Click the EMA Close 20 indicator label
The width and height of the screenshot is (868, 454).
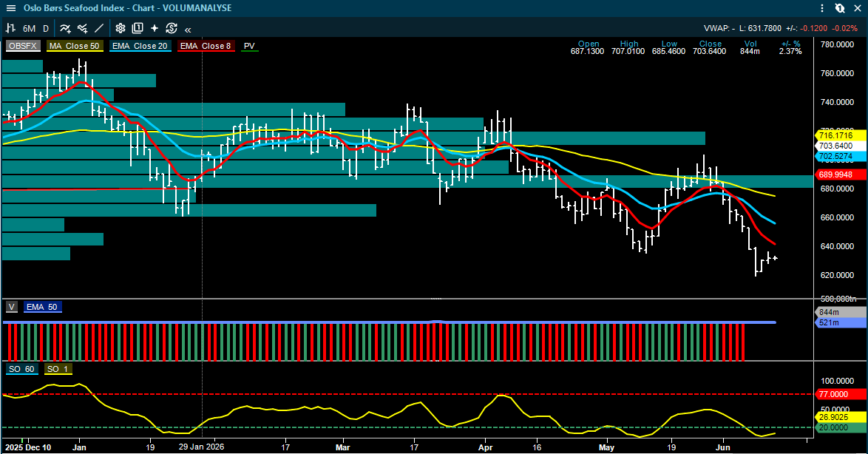point(140,46)
